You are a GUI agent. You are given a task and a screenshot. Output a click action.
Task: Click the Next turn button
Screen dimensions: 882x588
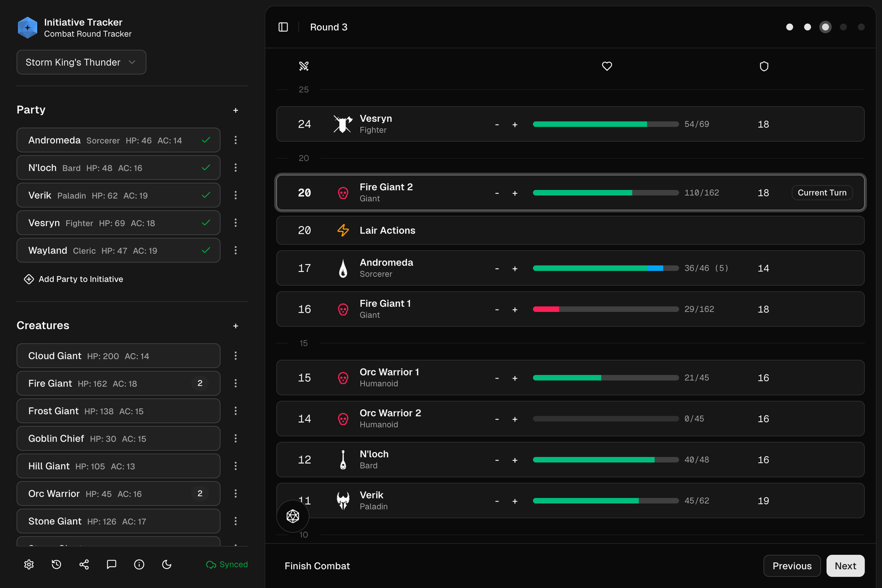point(845,566)
